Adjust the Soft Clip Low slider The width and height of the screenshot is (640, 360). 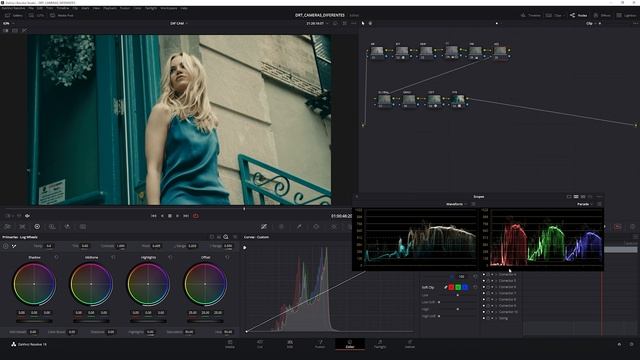click(458, 295)
